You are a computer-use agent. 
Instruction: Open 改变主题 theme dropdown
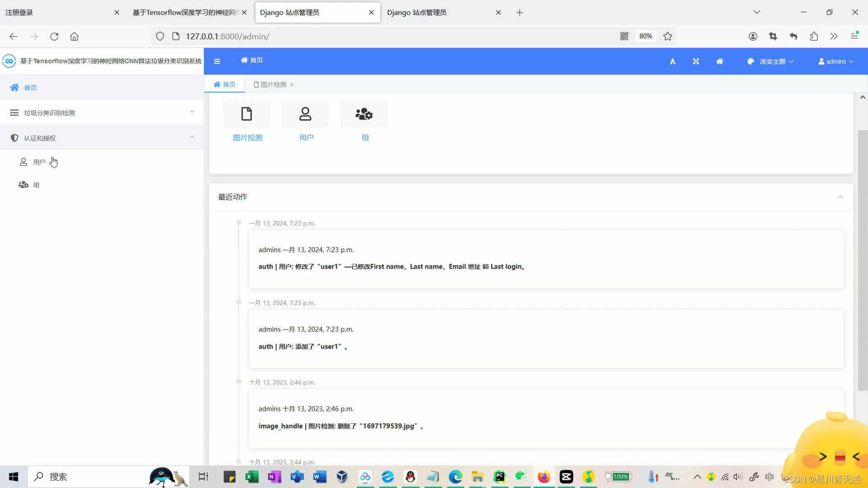[x=770, y=61]
